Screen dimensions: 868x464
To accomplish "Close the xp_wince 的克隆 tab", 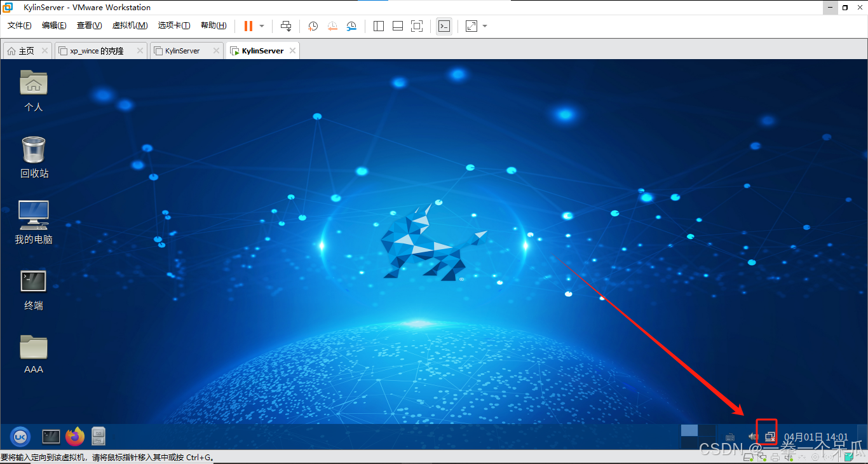I will pos(140,51).
